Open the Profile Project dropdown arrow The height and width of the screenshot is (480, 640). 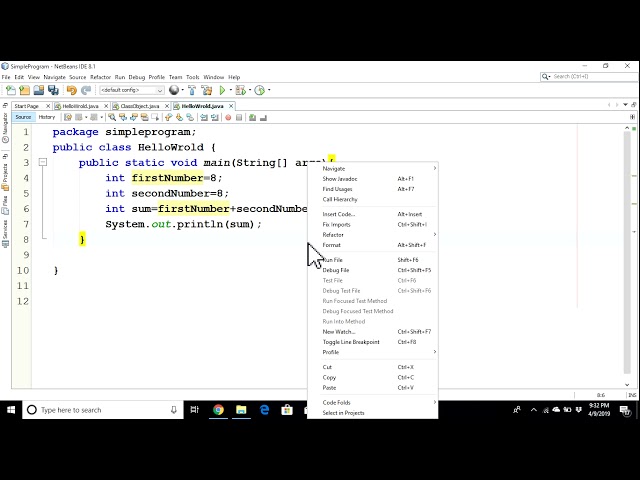click(x=269, y=90)
